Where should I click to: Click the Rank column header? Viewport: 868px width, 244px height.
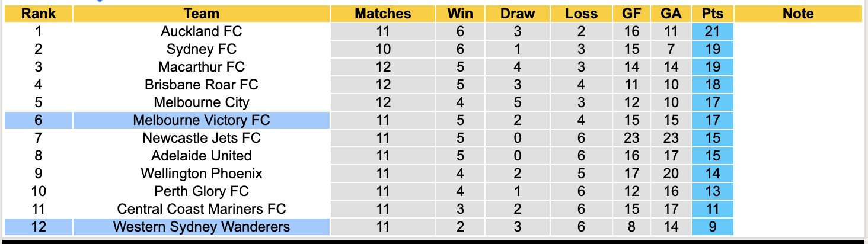[x=39, y=14]
